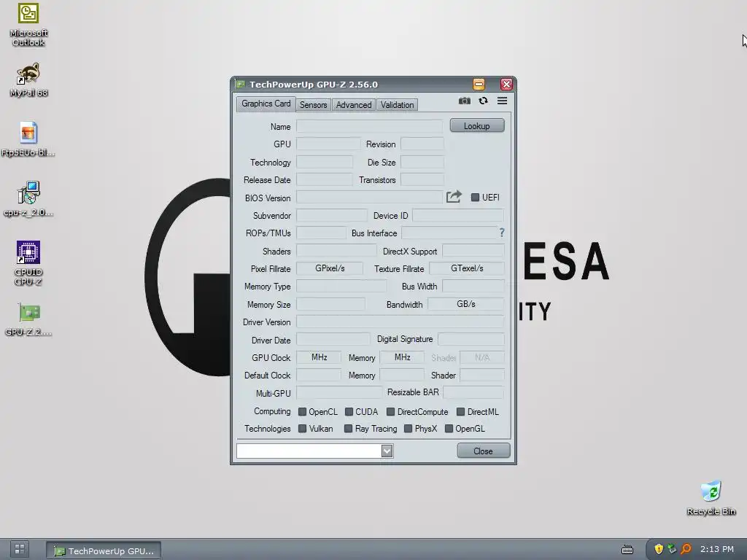Click the DirectX Support field
The height and width of the screenshot is (560, 747).
click(473, 251)
